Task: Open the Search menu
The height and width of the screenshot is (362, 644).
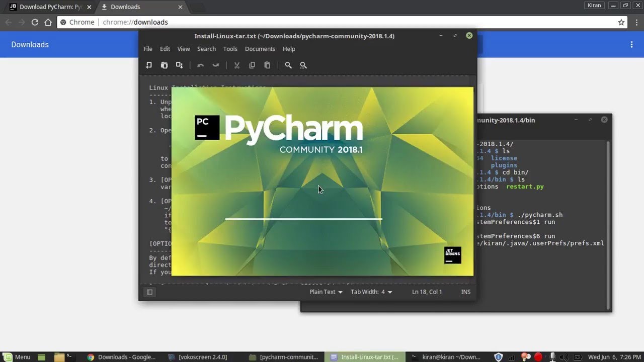Action: [206, 49]
